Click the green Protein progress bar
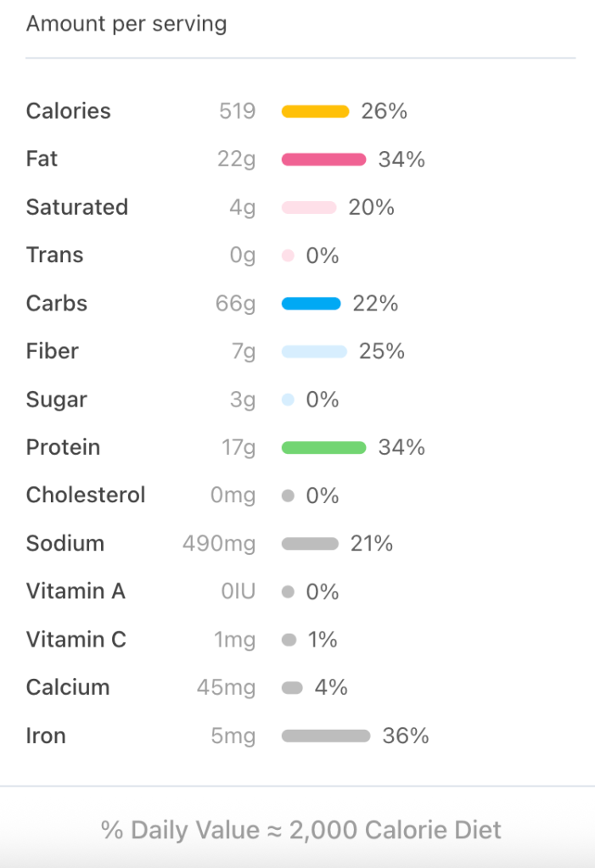 pyautogui.click(x=323, y=447)
